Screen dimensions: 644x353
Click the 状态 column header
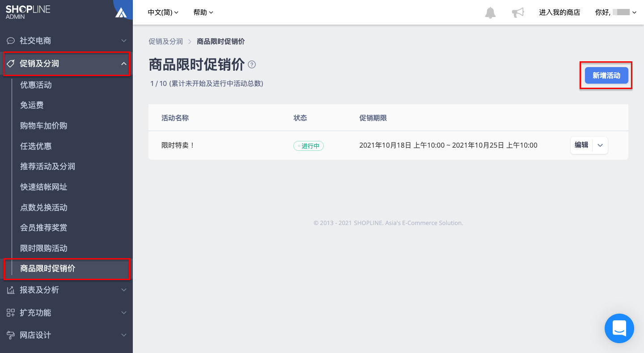click(x=300, y=118)
